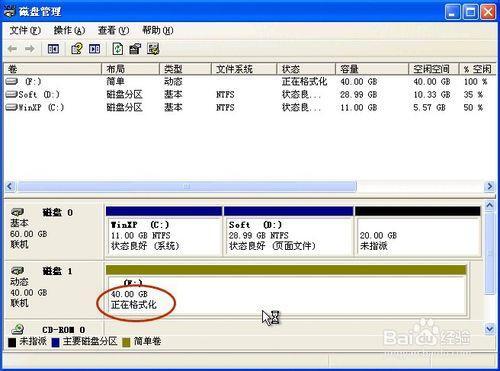Minimize the Disk Management window
Screen dimensions: 500x371
click(x=452, y=12)
